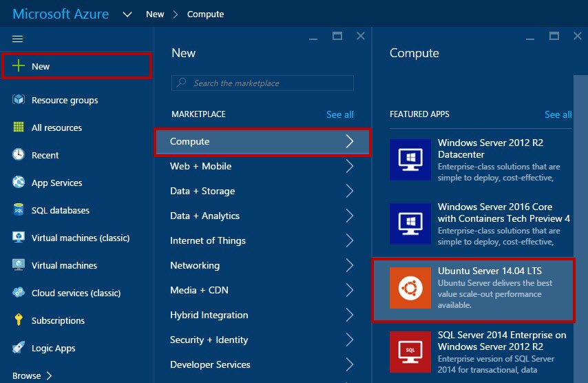Click the App Services globe icon
588x383 pixels.
coord(19,183)
